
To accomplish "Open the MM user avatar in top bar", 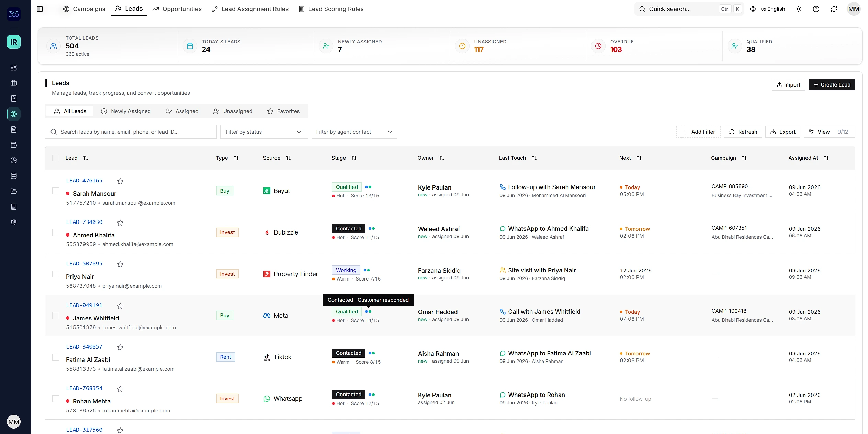I will point(854,9).
